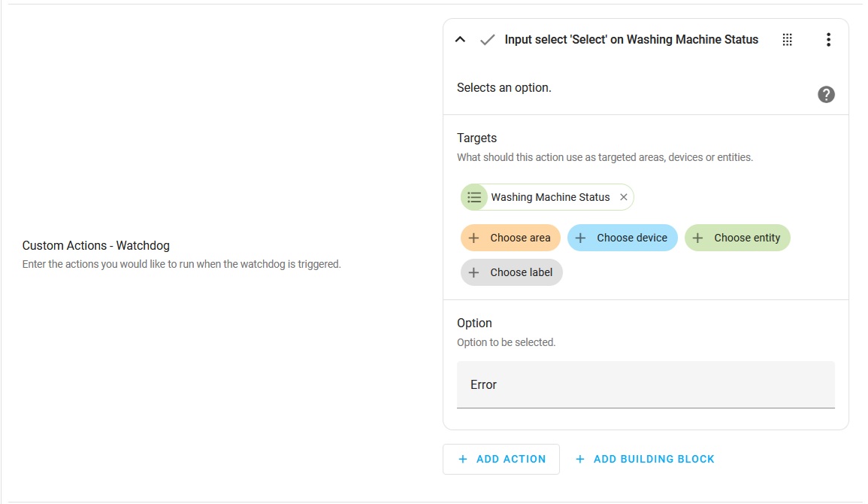Screen dimensions: 868x504
Task: Click the plus icon beside ADD BUILDING BLOCK
Action: (580, 459)
